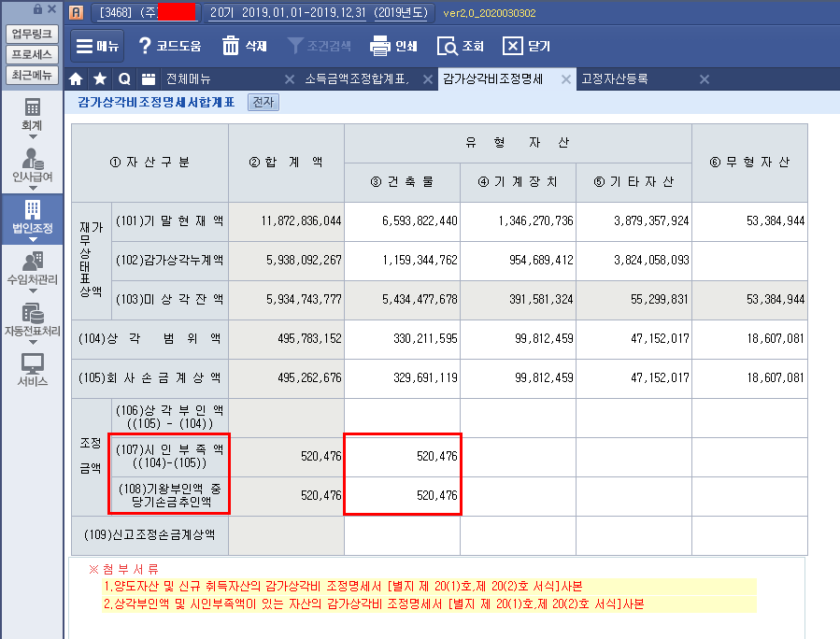
Task: Go to home via house icon
Action: point(77,79)
